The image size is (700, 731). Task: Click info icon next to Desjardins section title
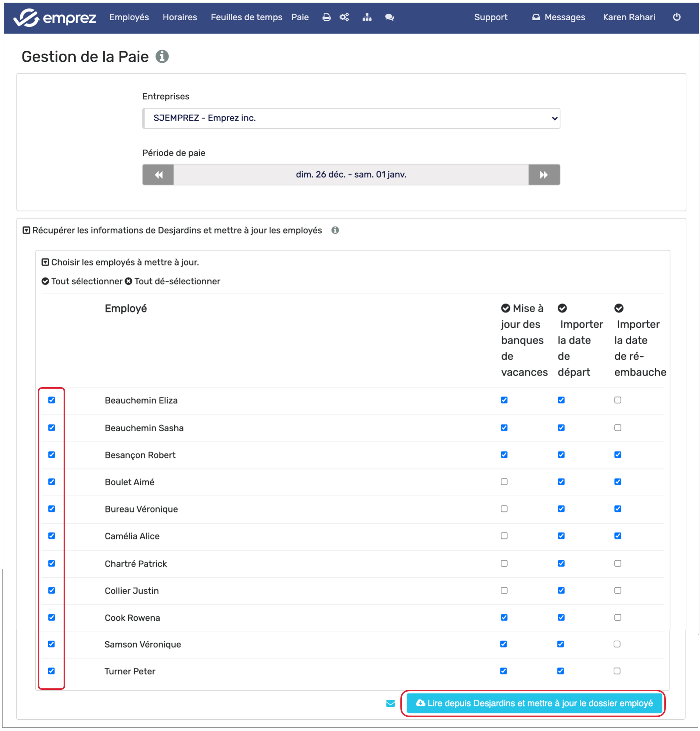[335, 230]
